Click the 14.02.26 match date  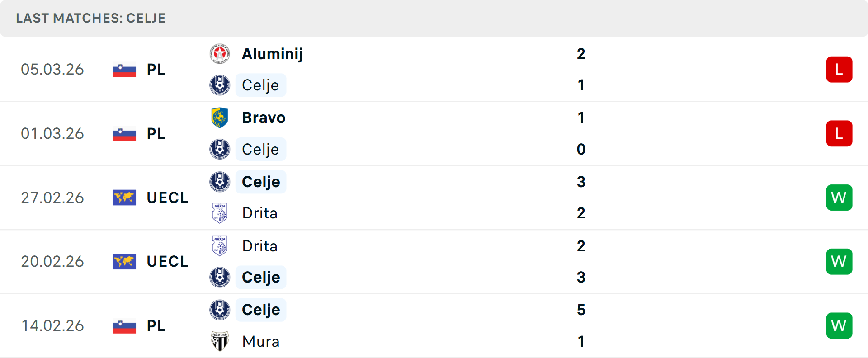[52, 325]
